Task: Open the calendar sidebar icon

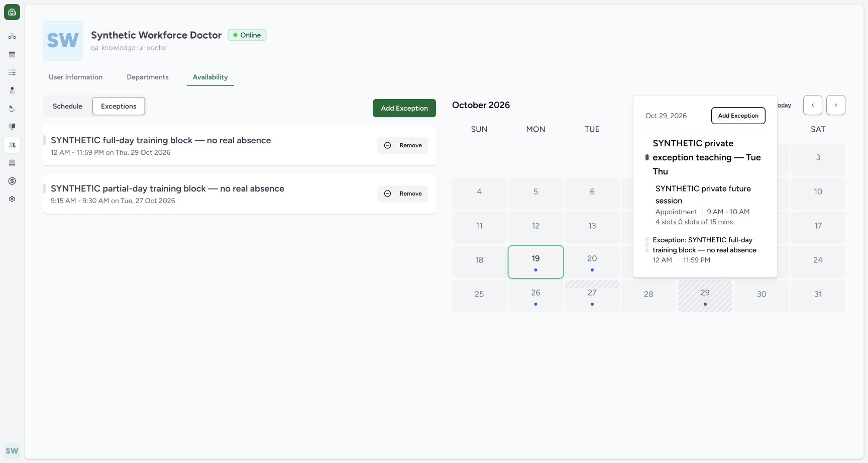Action: click(12, 54)
